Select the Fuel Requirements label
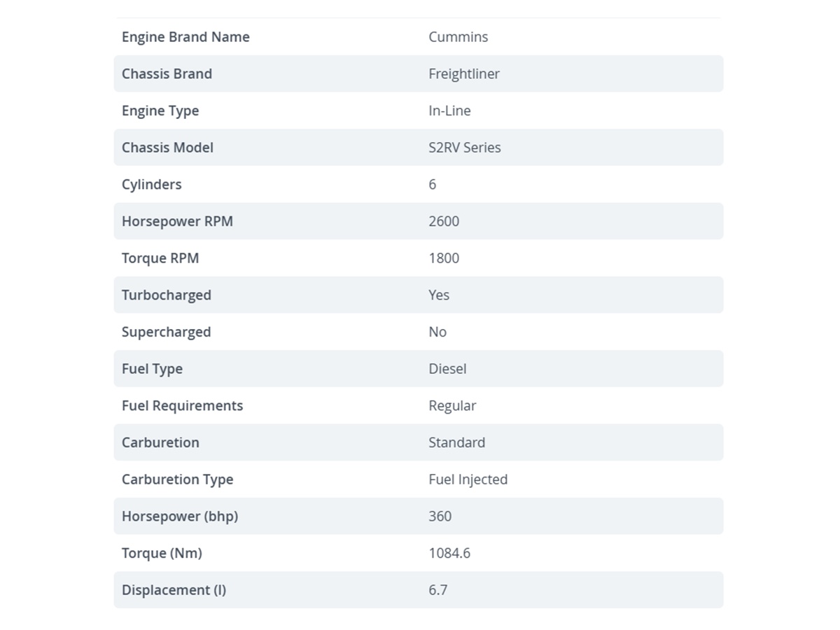The width and height of the screenshot is (840, 630). point(182,406)
